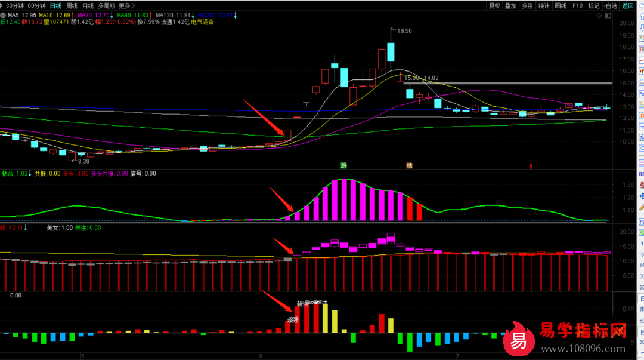
Task: Click the candlestick chart sidebar icon
Action: tap(642, 72)
